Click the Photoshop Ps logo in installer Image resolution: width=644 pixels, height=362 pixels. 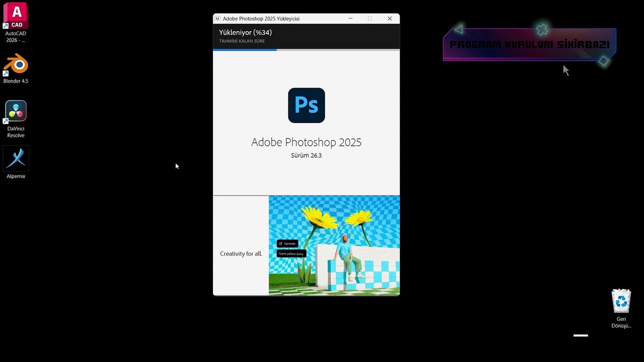point(306,105)
